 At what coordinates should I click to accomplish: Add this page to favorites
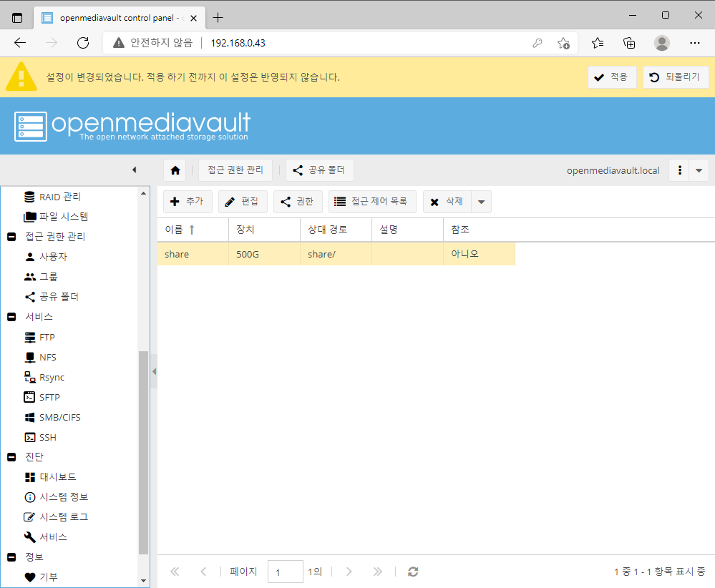[563, 44]
